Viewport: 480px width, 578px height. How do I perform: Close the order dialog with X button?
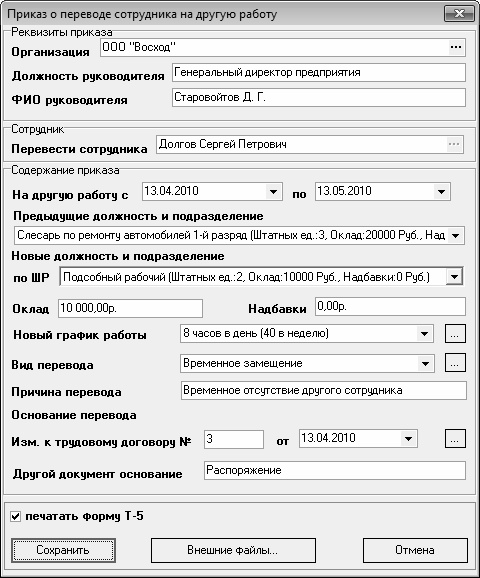(x=459, y=14)
